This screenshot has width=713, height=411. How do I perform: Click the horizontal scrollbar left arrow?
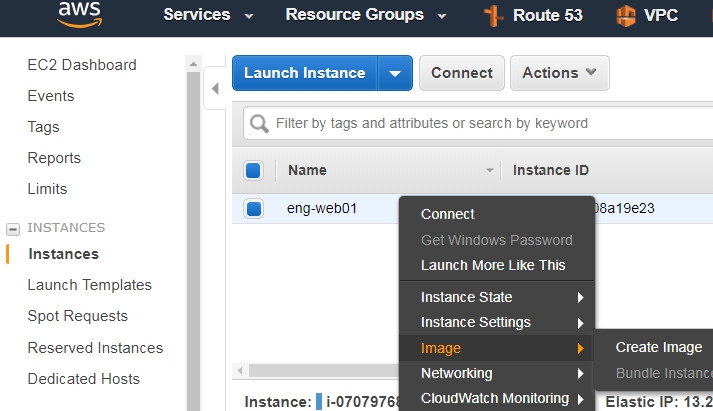(240, 371)
